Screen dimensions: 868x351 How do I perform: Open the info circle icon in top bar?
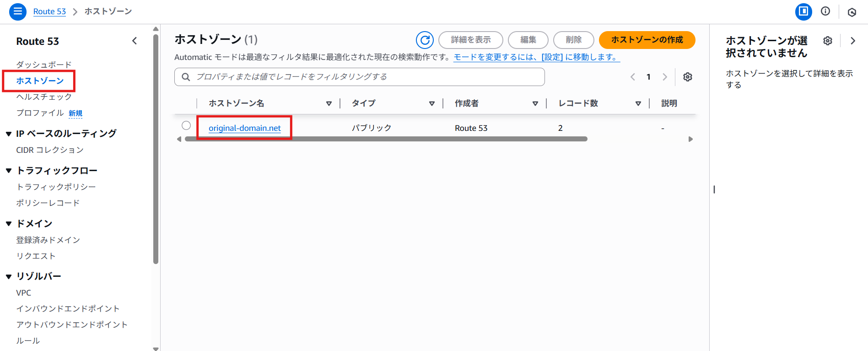[825, 11]
